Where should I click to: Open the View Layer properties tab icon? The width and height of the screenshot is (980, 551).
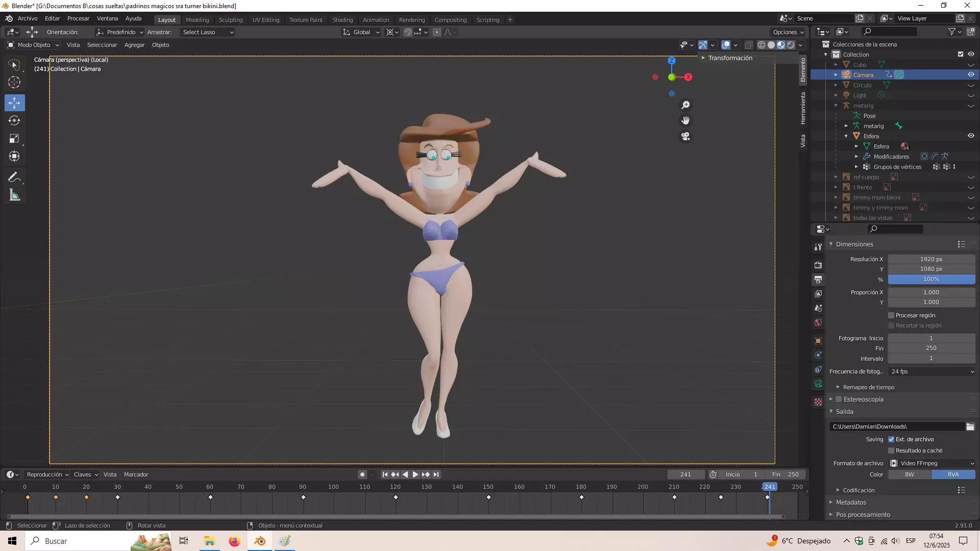818,294
